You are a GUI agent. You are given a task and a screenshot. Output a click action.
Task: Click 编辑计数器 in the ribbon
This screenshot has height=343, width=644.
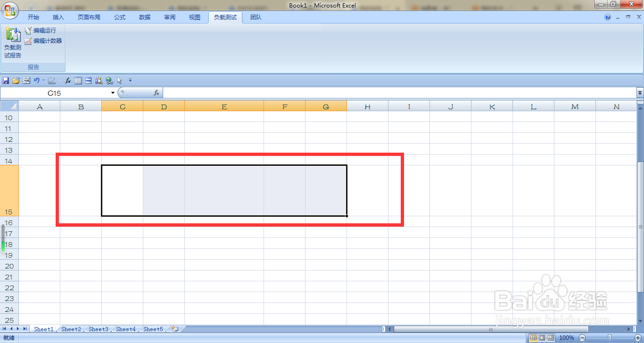click(x=43, y=41)
